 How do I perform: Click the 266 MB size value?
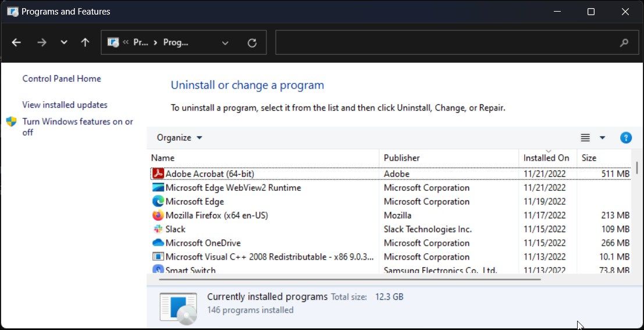pos(615,243)
